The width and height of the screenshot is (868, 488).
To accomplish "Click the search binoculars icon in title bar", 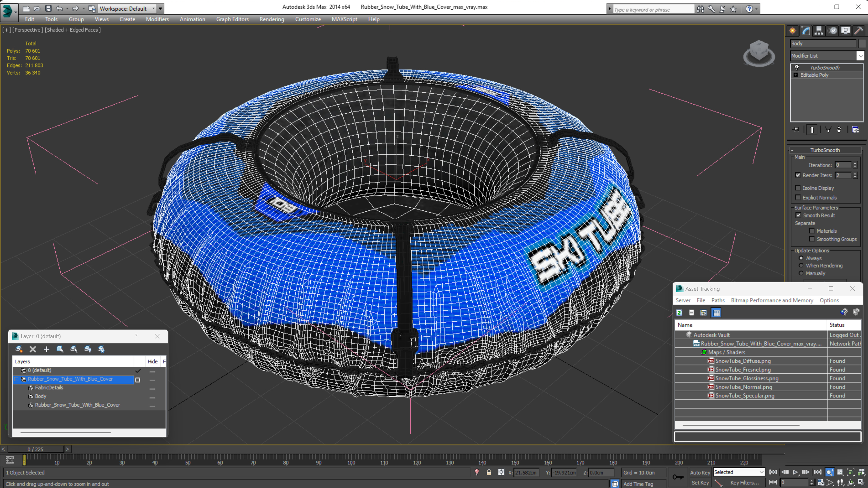I will (x=701, y=9).
